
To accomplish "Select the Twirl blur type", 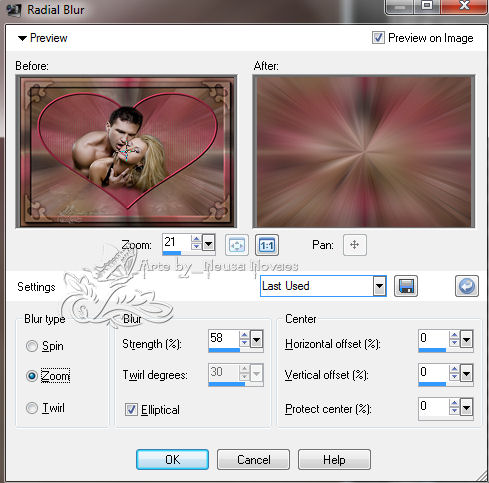I will (x=32, y=408).
